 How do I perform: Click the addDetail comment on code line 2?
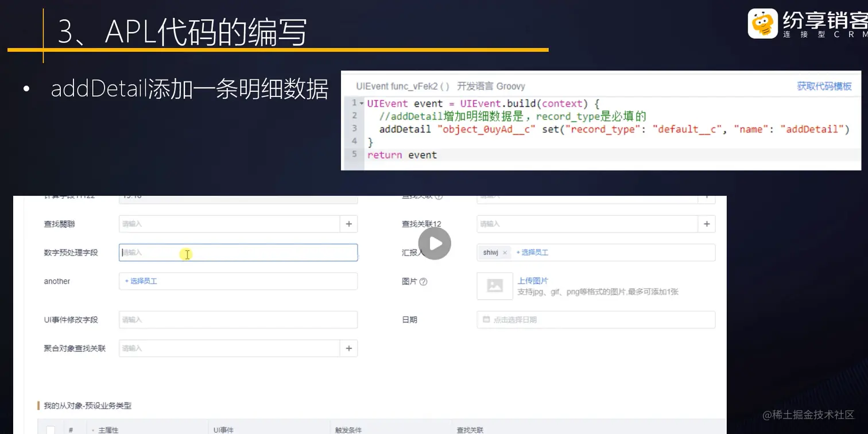click(x=513, y=117)
